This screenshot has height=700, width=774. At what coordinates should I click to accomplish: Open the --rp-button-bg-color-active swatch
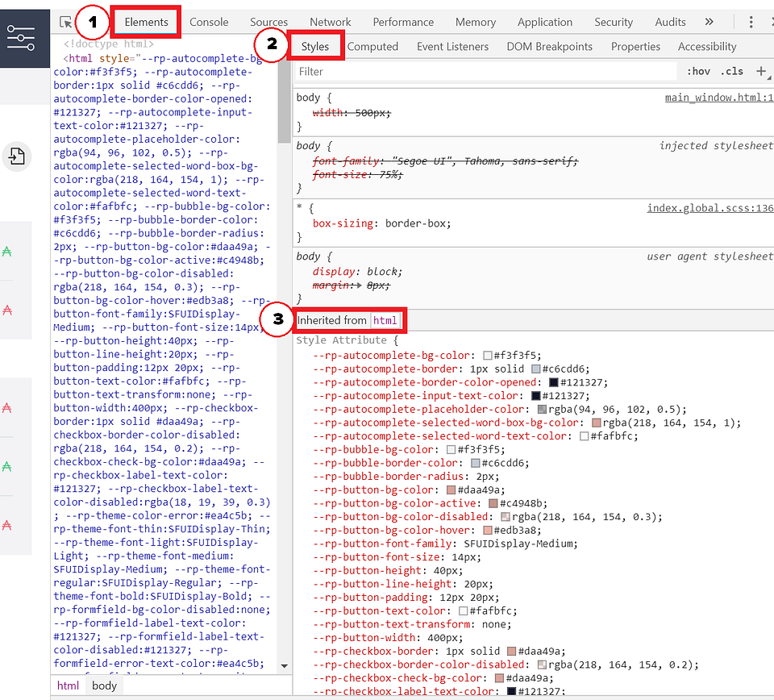pos(493,503)
